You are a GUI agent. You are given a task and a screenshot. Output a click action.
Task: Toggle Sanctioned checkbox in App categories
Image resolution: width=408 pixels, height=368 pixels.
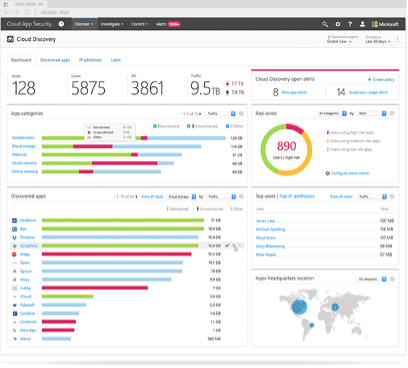pos(155,126)
